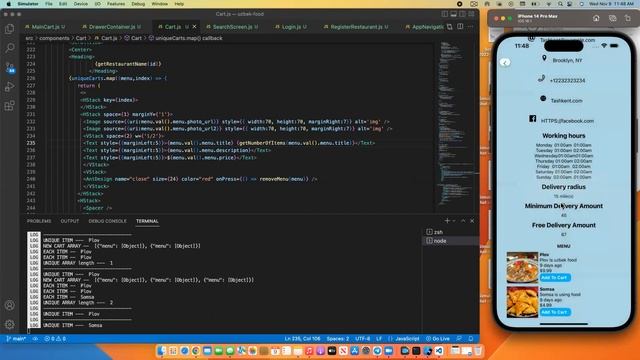
Task: Switch to the DEBUG CONSOLE panel tab
Action: point(107,221)
